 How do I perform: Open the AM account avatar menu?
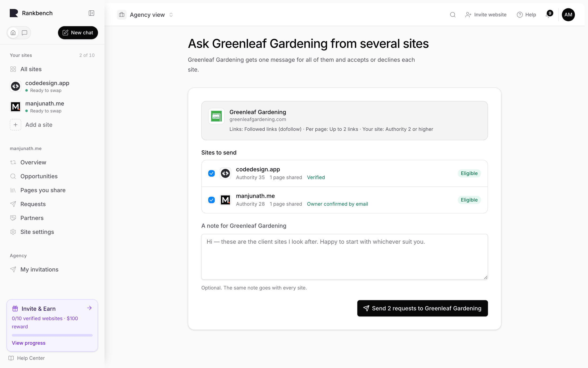point(568,15)
